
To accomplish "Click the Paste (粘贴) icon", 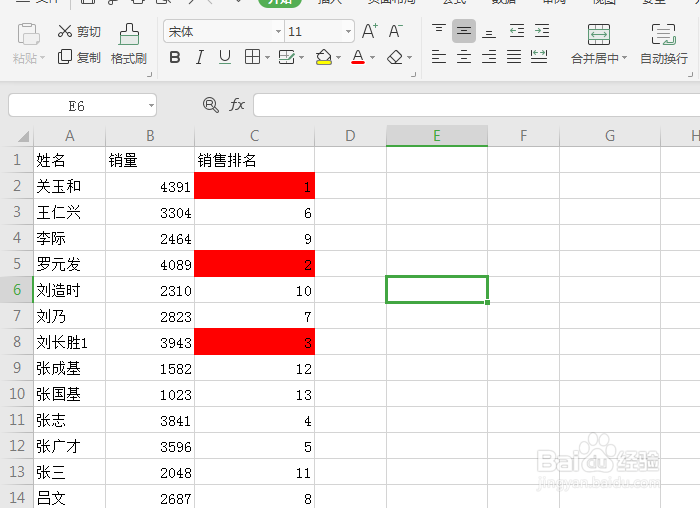I will coord(29,34).
